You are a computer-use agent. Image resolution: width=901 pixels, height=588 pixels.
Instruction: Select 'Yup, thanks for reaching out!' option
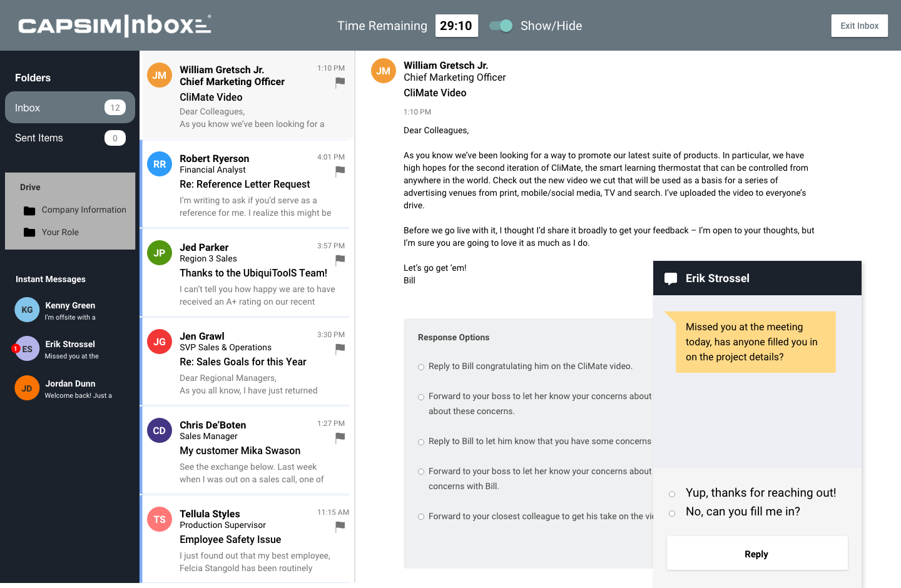[672, 494]
